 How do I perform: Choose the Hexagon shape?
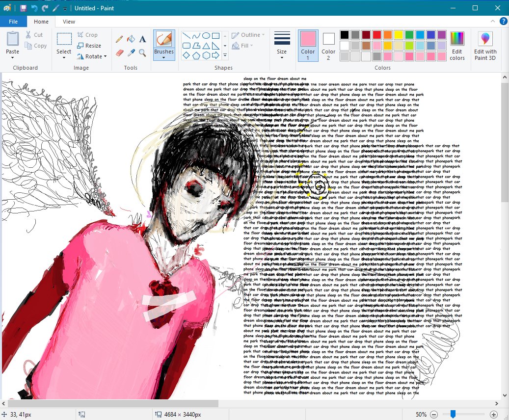[x=206, y=55]
